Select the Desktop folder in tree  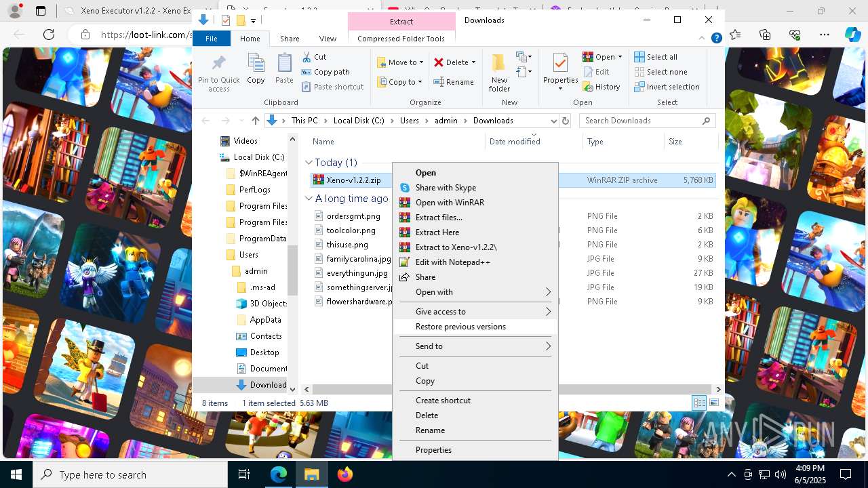(x=264, y=352)
